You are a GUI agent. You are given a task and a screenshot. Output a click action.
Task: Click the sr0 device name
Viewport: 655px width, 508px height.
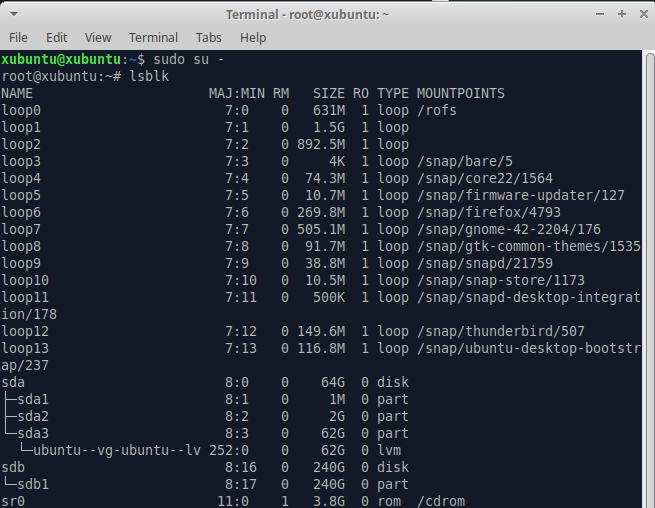[13, 501]
